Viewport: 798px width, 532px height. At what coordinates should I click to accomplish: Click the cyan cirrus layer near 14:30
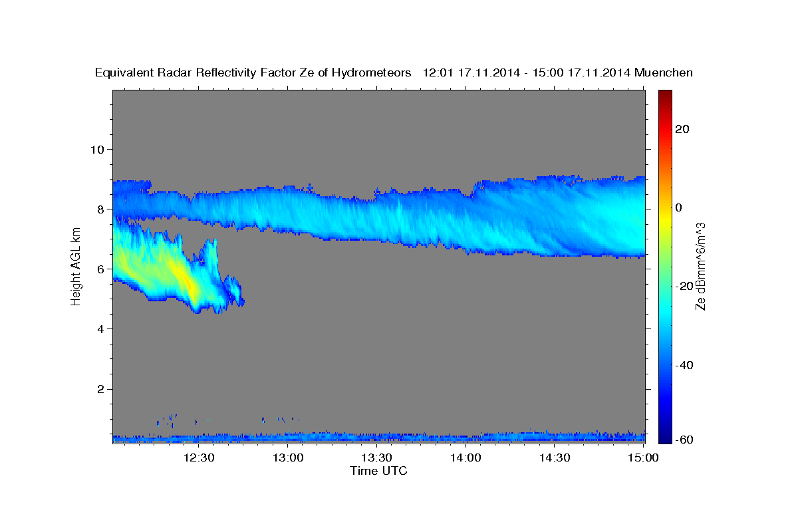[555, 216]
